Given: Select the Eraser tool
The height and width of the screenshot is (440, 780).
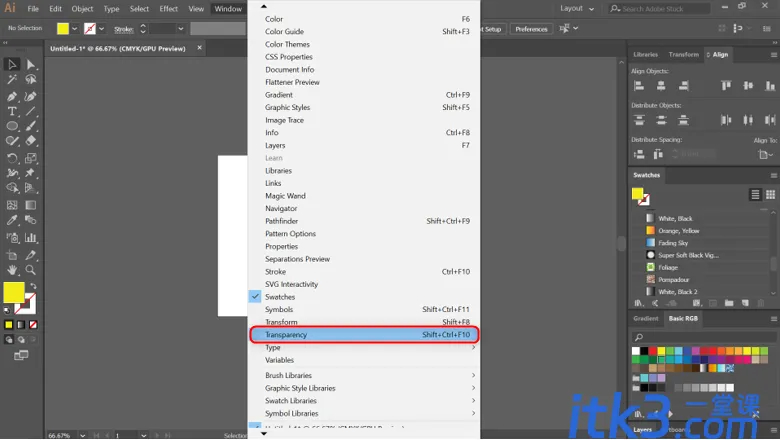Looking at the screenshot, I should pos(31,141).
